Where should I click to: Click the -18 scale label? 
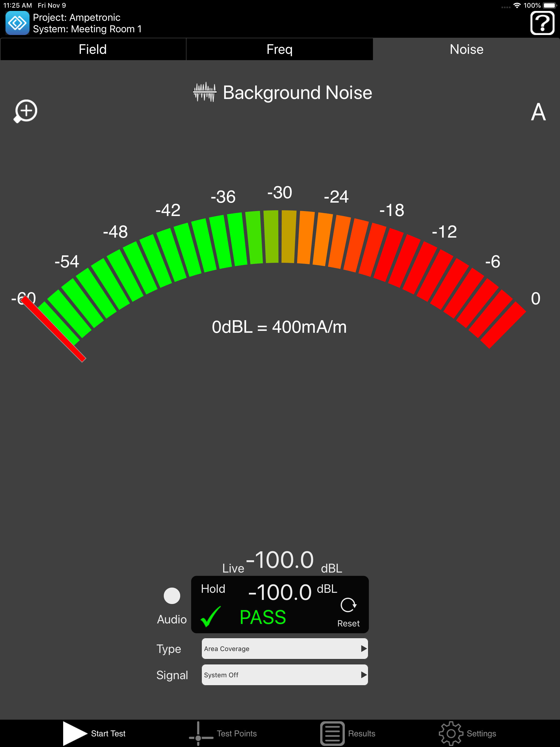(x=392, y=210)
